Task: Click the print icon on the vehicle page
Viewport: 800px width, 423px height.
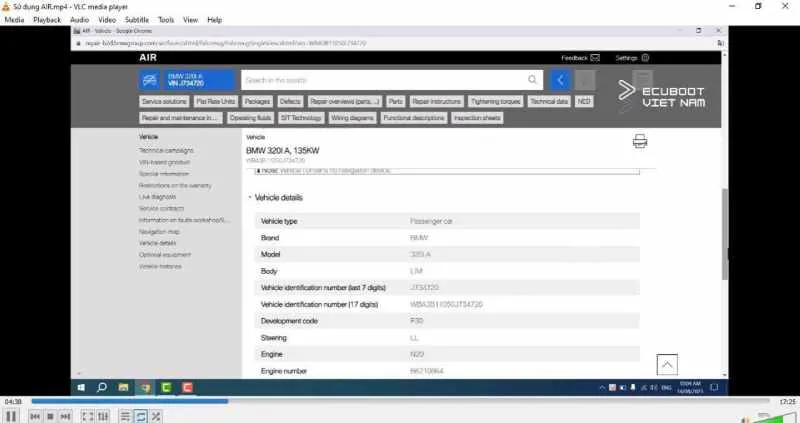Action: pyautogui.click(x=640, y=142)
